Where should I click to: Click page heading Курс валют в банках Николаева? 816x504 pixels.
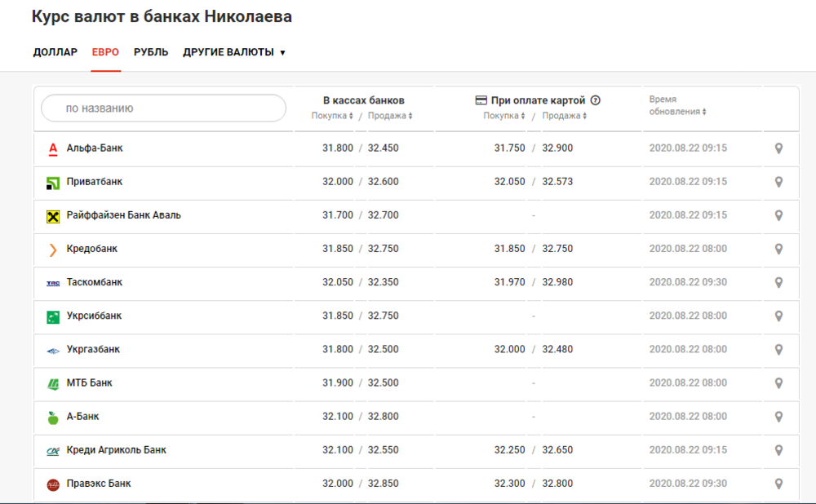click(x=162, y=16)
